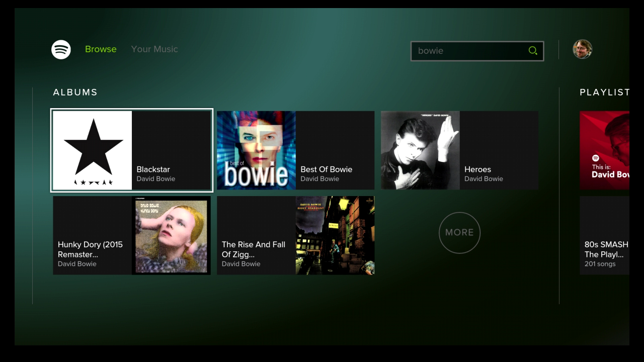644x362 pixels.
Task: Open the This is: David Bowie playlist
Action: (604, 150)
